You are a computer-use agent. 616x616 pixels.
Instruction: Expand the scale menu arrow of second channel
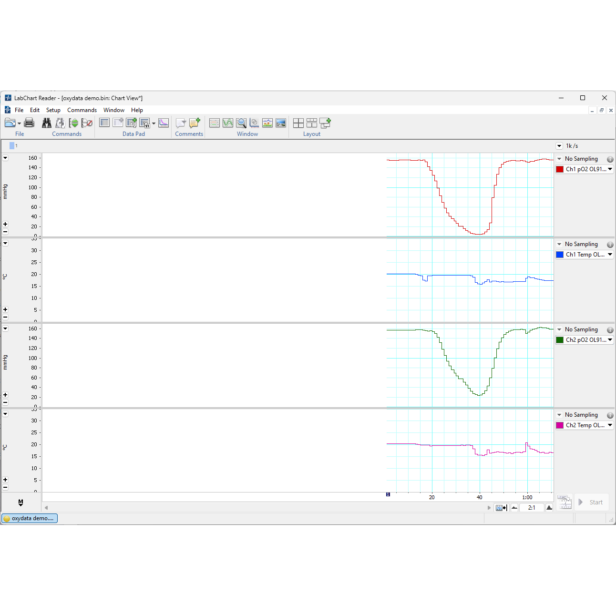pos(5,243)
